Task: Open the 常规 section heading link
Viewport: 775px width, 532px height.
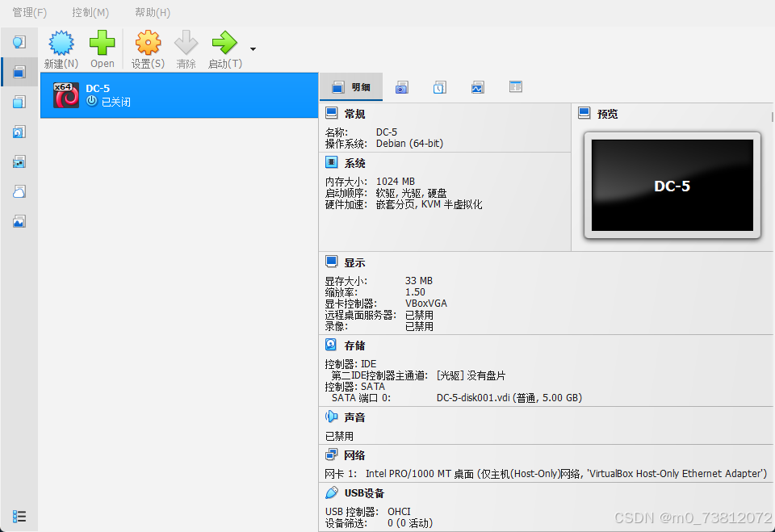Action: [355, 114]
